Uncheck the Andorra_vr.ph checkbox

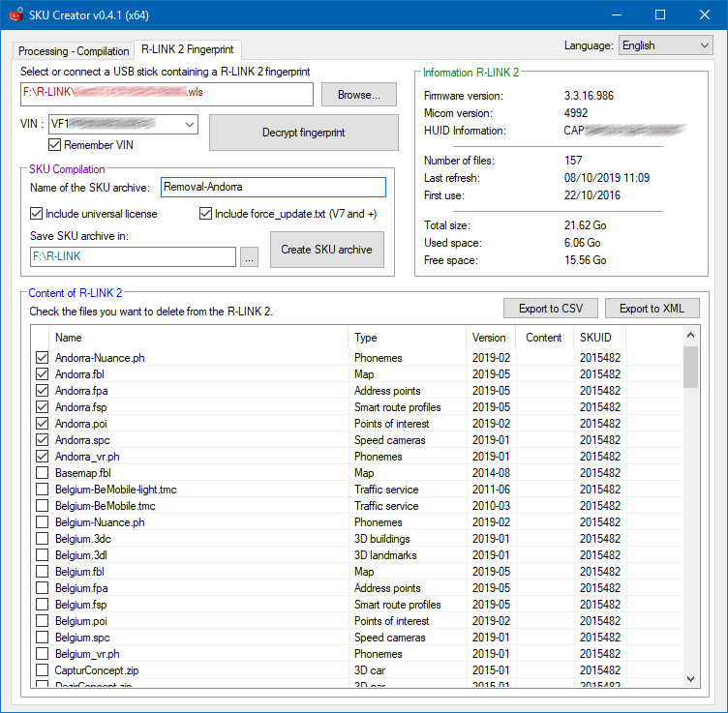pyautogui.click(x=42, y=457)
